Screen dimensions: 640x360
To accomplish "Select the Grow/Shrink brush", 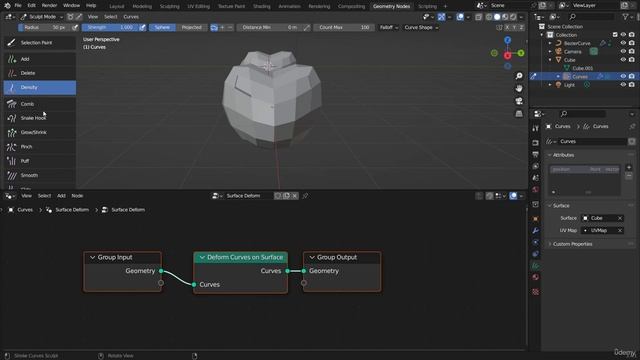I will coord(40,132).
